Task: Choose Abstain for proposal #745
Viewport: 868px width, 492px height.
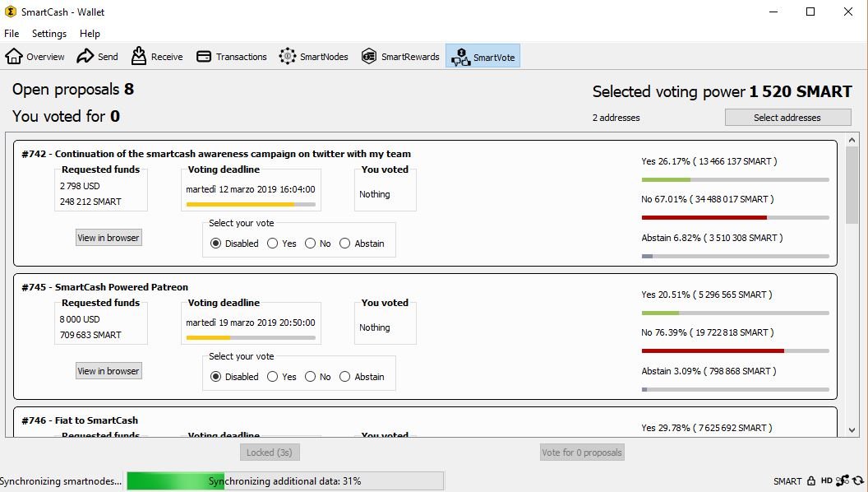Action: click(x=345, y=377)
